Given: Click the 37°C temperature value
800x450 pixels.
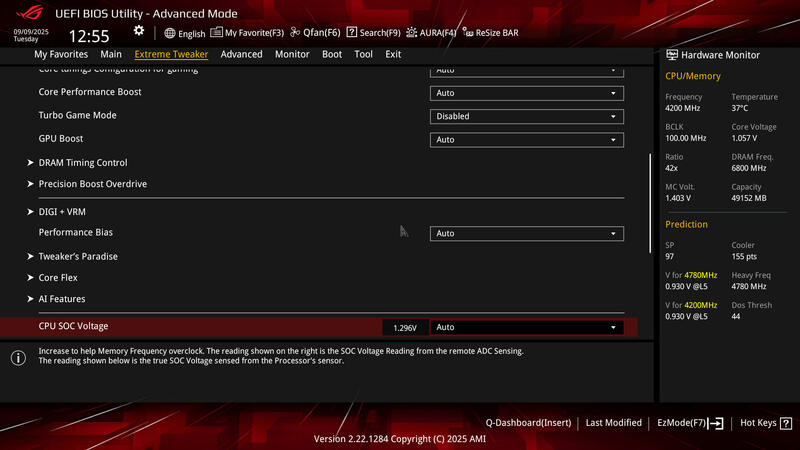Looking at the screenshot, I should [x=740, y=108].
